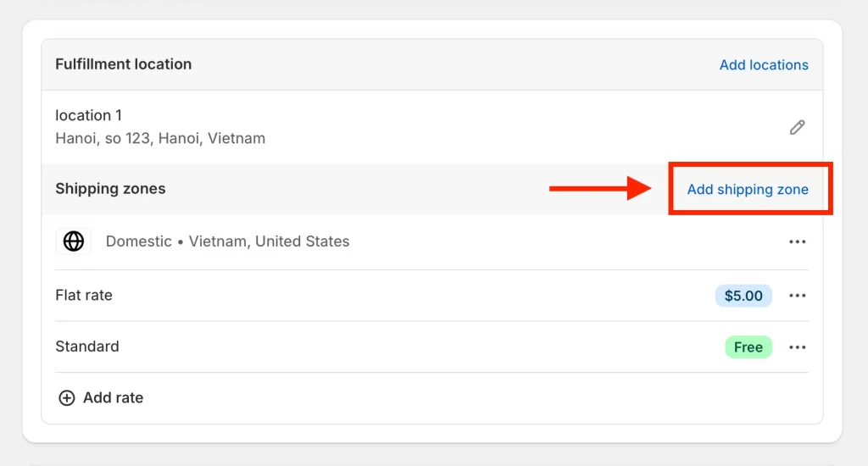Viewport: 868px width, 466px height.
Task: Click the Add locations link
Action: coord(764,64)
